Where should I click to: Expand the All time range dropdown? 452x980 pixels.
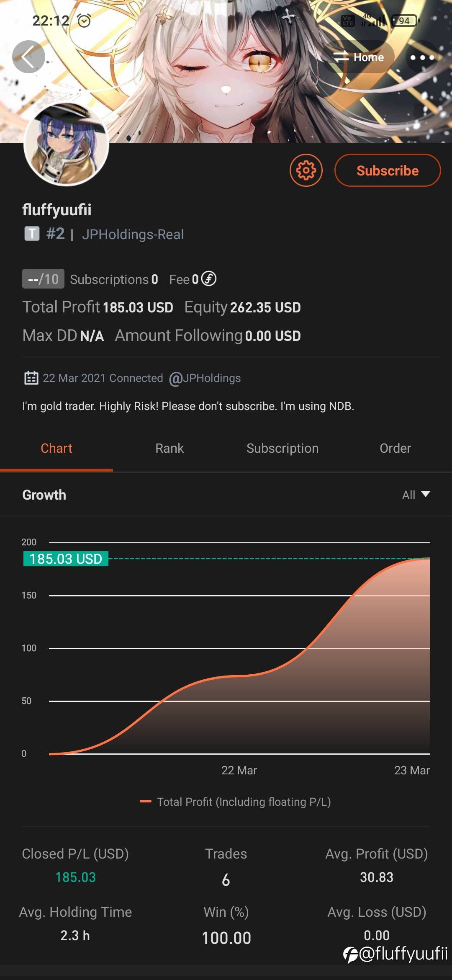[x=416, y=495]
